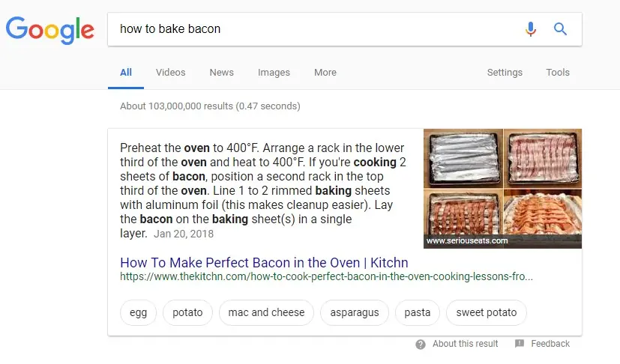Click the Feedback flag icon
The image size is (620, 364).
click(x=520, y=344)
